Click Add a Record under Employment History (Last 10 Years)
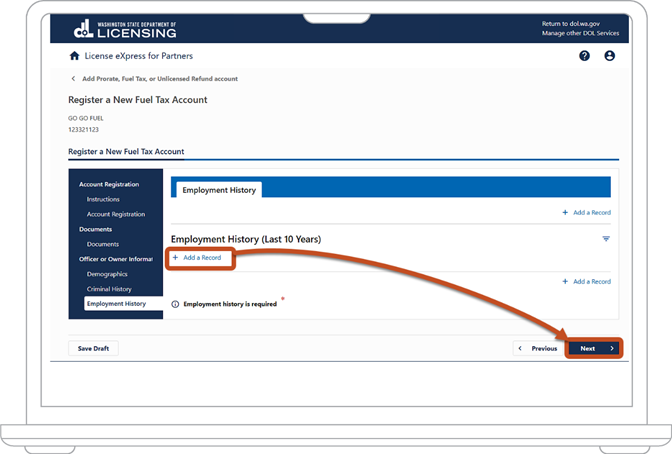 (x=197, y=258)
